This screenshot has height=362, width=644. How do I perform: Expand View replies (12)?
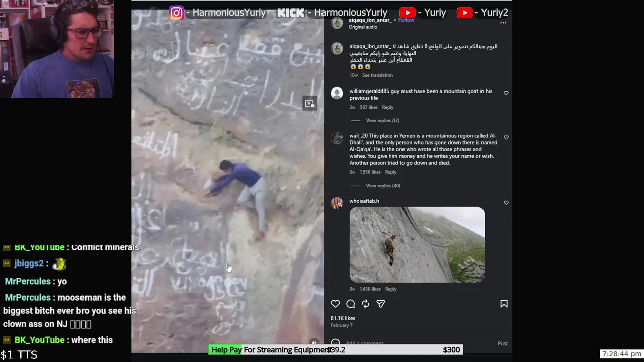pos(382,120)
